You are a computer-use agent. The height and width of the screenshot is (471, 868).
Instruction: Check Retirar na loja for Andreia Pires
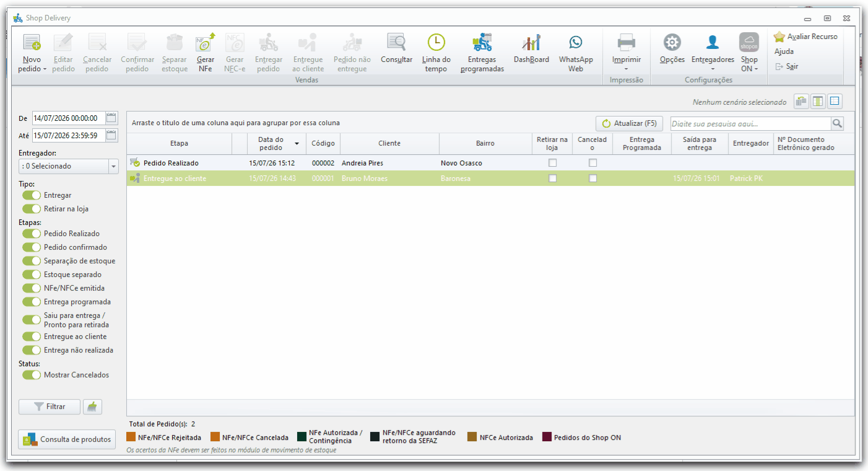click(552, 163)
